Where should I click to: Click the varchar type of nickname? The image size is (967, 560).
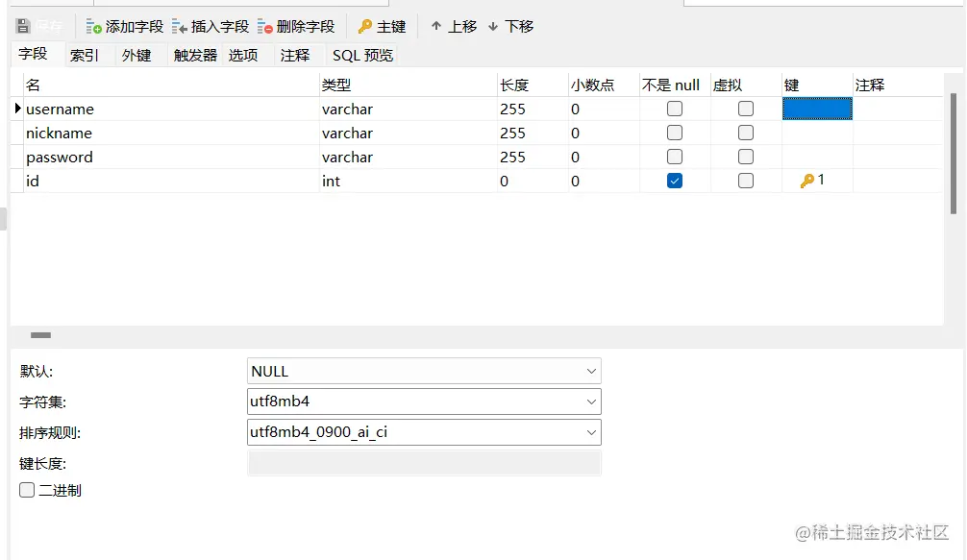click(409, 134)
